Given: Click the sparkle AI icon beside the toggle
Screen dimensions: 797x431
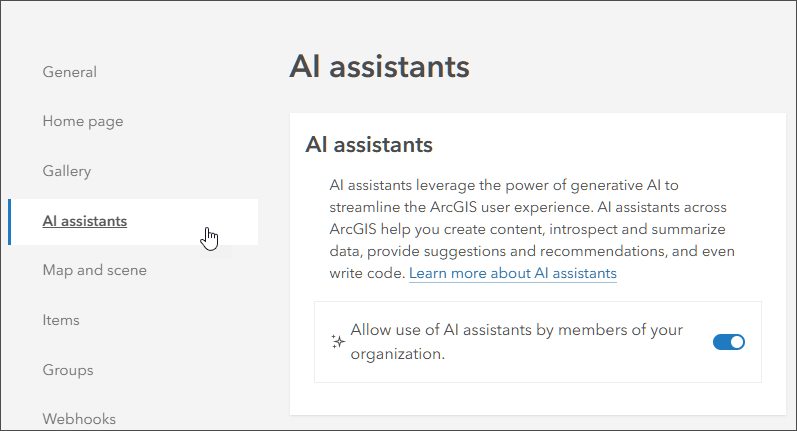Looking at the screenshot, I should tap(337, 342).
